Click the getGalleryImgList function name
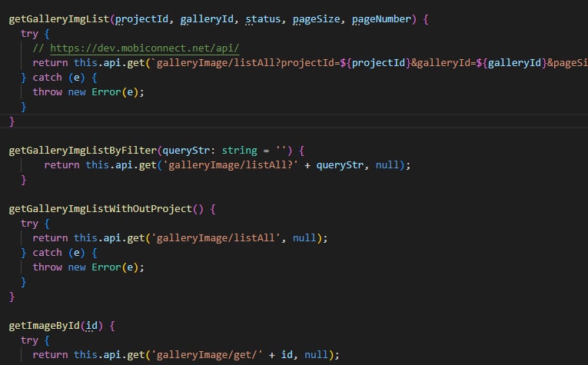 click(59, 19)
